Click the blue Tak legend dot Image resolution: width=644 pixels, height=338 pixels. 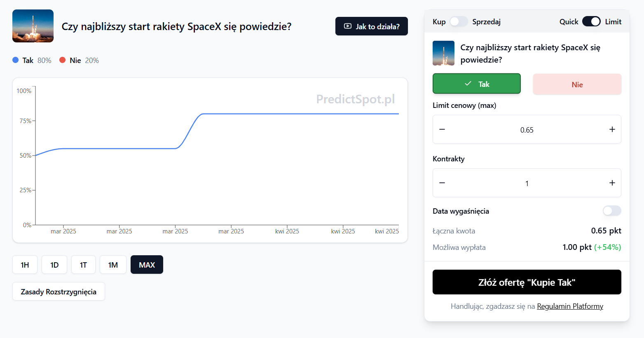tap(16, 60)
